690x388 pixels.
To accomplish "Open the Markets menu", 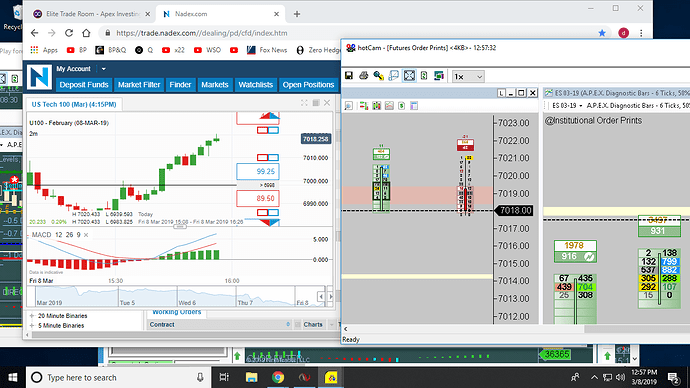I will 215,84.
